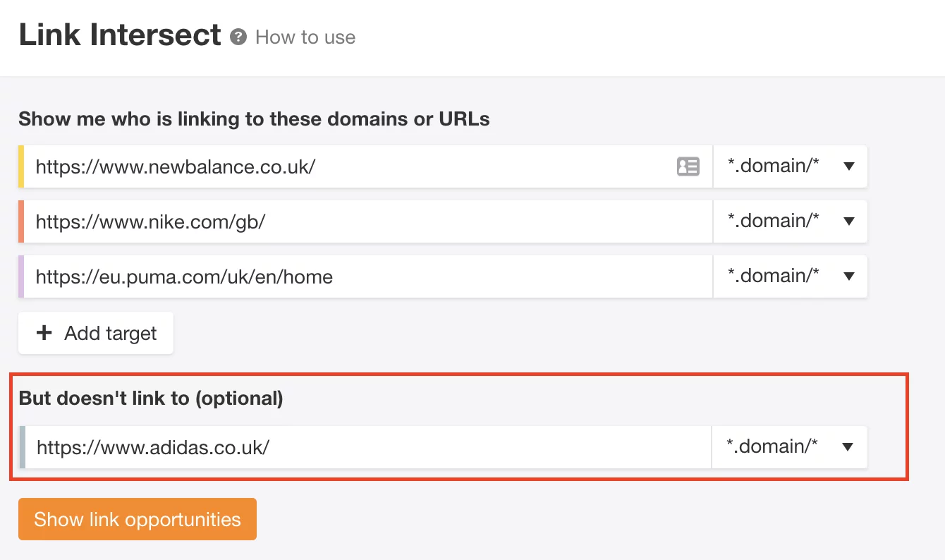Click the Add target button
This screenshot has height=560, width=945.
pos(95,332)
